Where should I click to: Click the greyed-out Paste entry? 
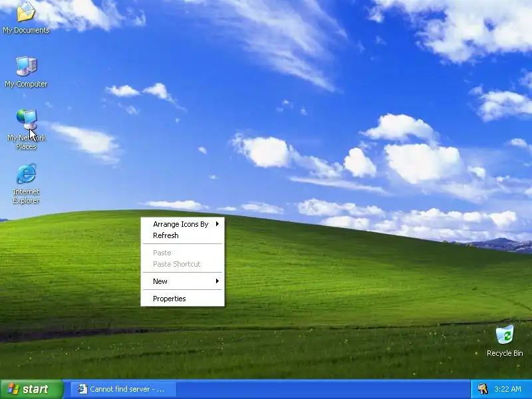[182, 253]
